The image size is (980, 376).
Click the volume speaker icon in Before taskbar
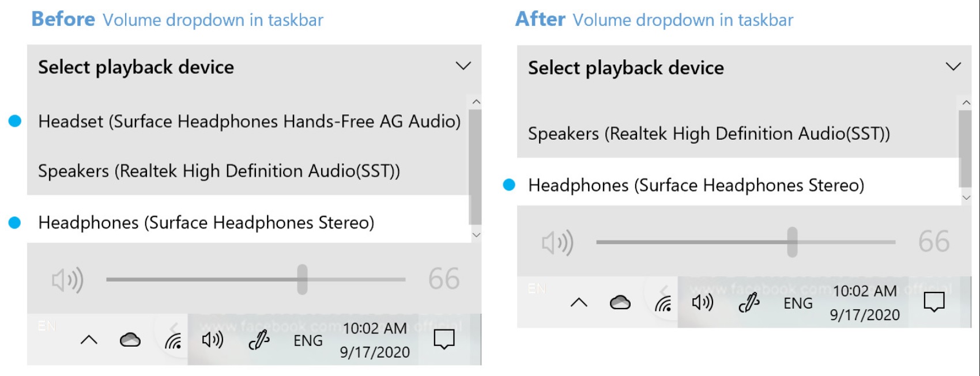tap(213, 340)
